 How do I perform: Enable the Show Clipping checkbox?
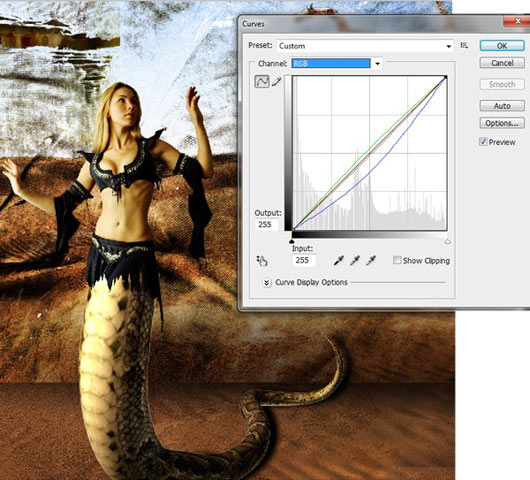click(397, 260)
